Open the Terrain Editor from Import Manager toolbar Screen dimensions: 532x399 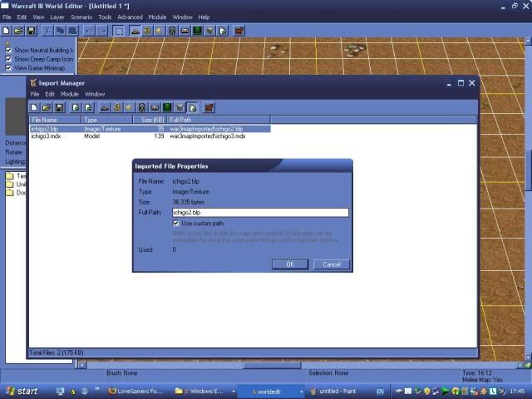coord(105,108)
